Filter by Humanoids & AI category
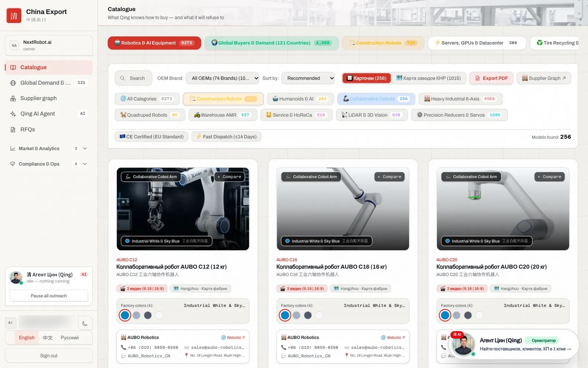The height and width of the screenshot is (368, 588). click(300, 99)
